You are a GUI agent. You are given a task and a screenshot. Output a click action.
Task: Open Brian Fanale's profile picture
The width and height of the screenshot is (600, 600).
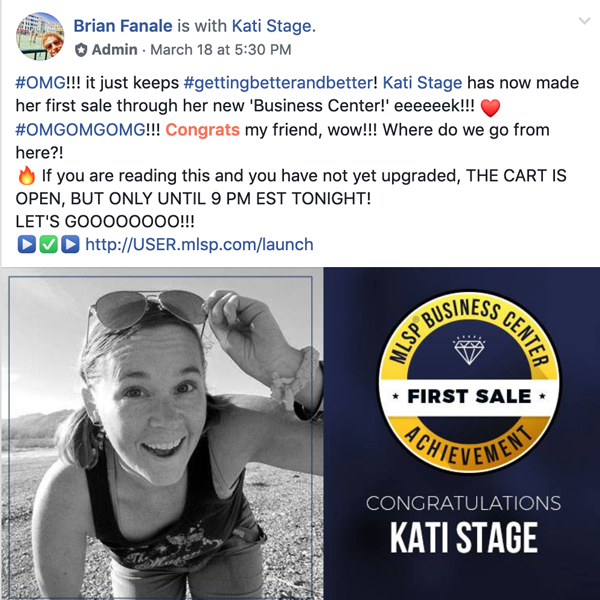click(x=40, y=36)
